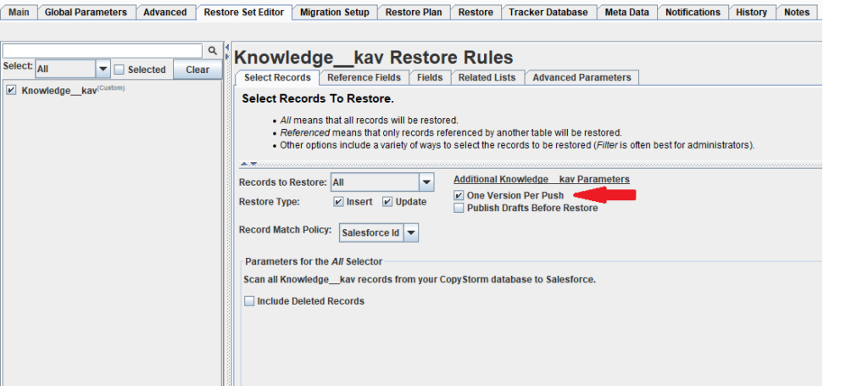Open Records to Restore dropdown
The height and width of the screenshot is (386, 868).
(x=426, y=182)
